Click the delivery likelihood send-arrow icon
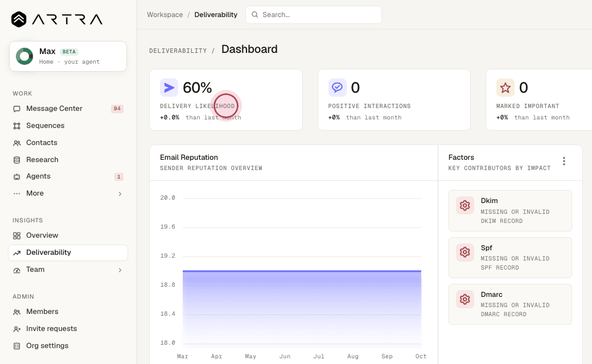Screen dimensions: 592x364 click(168, 88)
